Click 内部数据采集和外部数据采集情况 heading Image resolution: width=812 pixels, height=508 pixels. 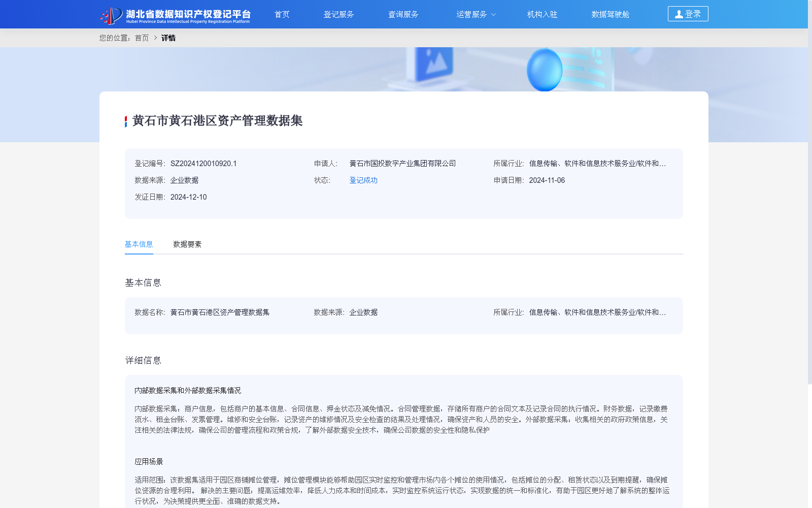(188, 391)
